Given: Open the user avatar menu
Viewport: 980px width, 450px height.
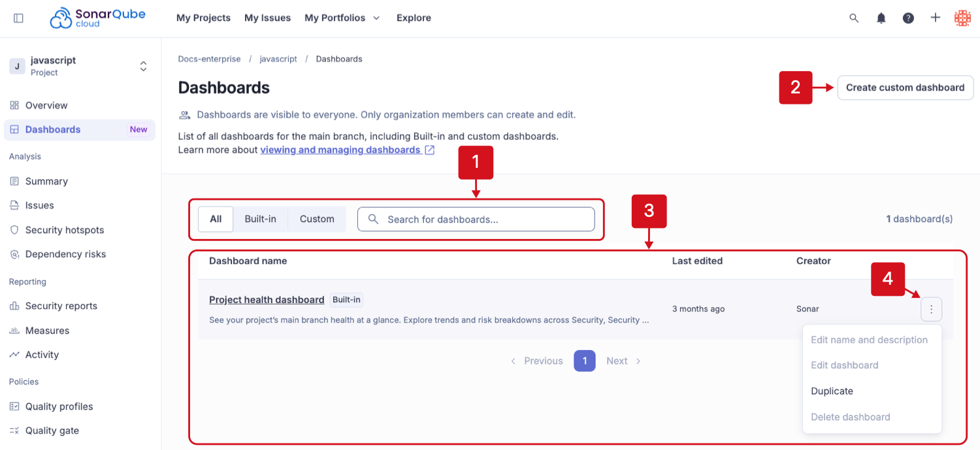Looking at the screenshot, I should click(x=962, y=18).
